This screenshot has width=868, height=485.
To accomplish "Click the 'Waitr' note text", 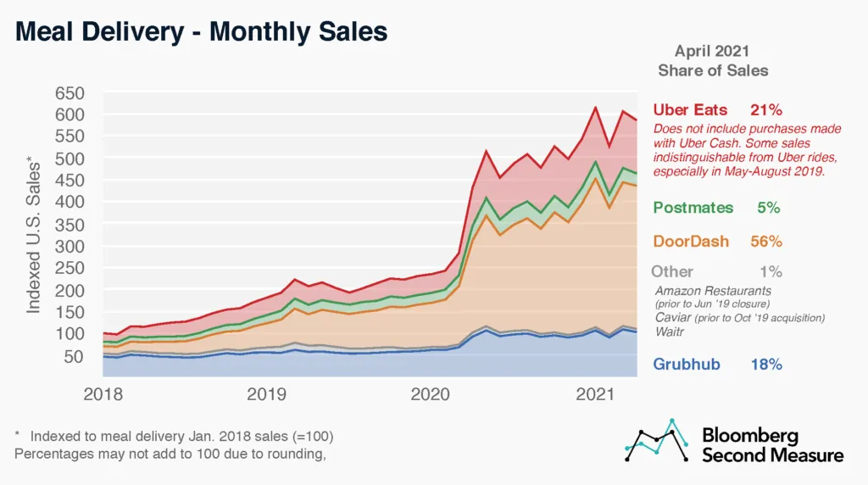I will coord(670,332).
